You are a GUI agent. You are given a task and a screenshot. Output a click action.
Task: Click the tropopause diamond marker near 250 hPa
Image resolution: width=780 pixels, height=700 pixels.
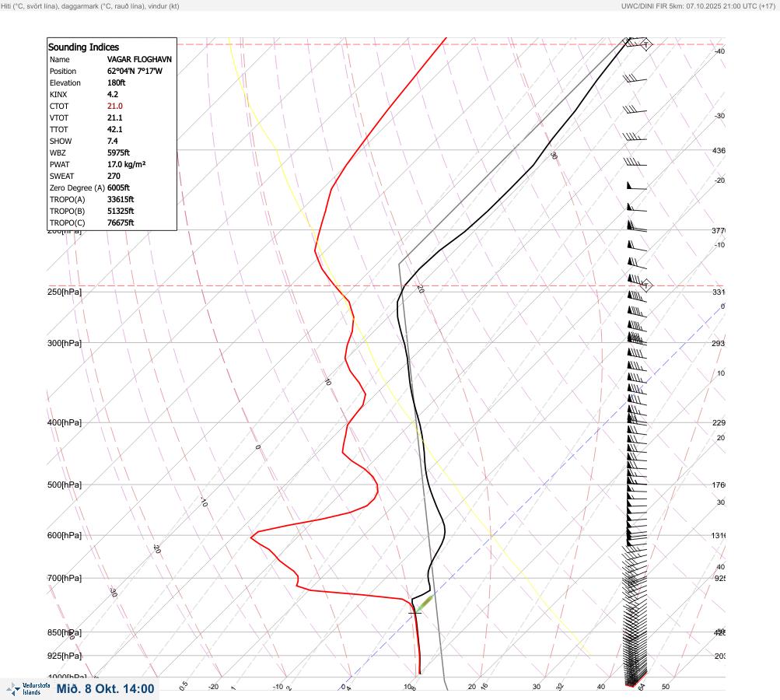[x=645, y=285]
